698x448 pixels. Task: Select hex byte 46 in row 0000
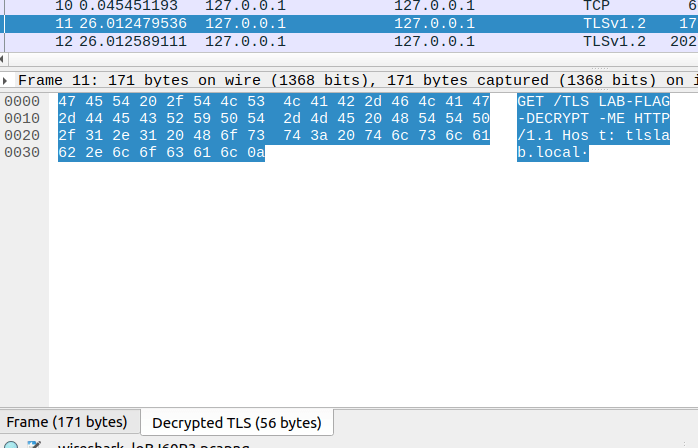click(400, 102)
